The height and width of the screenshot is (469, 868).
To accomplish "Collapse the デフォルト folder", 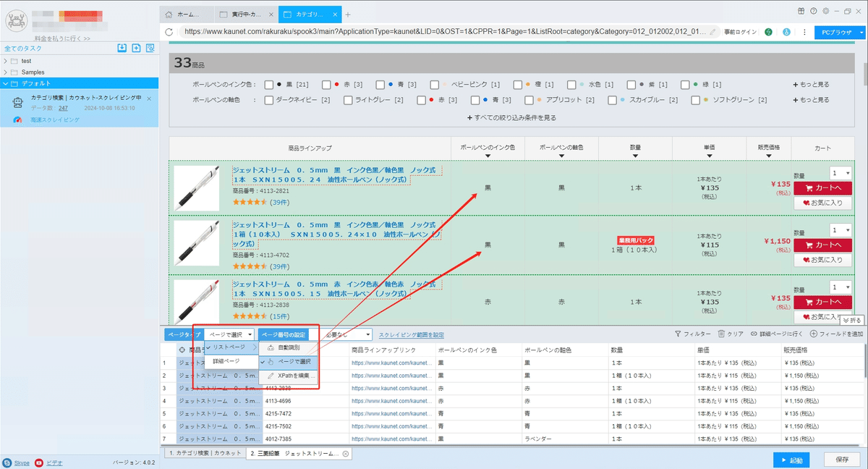I will point(6,83).
